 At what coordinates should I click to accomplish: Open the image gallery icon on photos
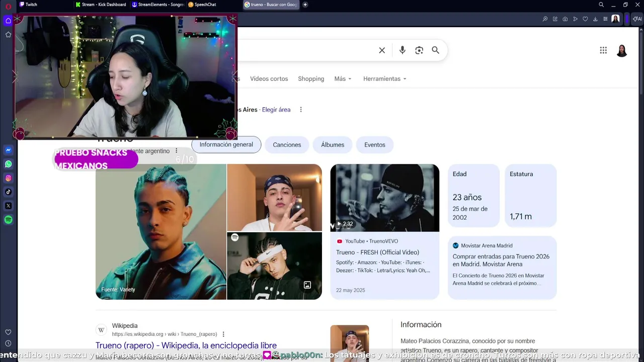coord(307,285)
